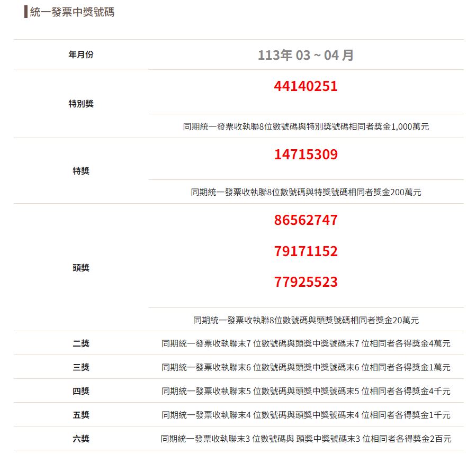Click the 特獎 row label

(x=81, y=171)
